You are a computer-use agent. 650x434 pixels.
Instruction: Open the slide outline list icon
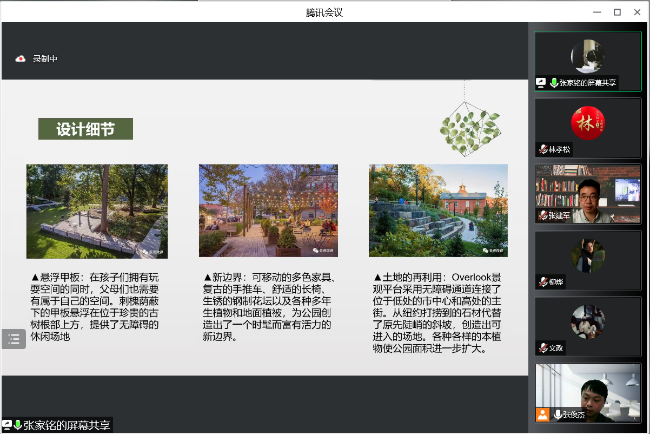pyautogui.click(x=13, y=339)
